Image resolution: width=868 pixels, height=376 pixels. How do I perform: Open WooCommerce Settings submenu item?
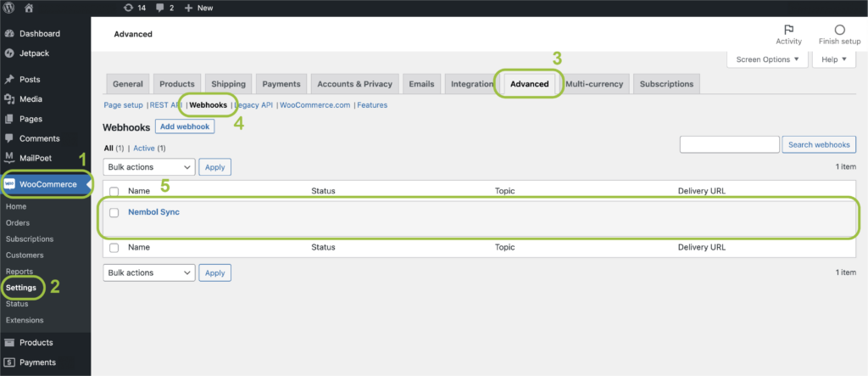pos(21,288)
